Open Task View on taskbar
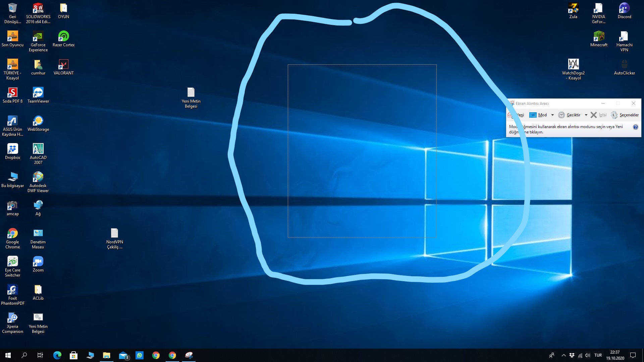Viewport: 644px width, 362px height. click(40, 355)
